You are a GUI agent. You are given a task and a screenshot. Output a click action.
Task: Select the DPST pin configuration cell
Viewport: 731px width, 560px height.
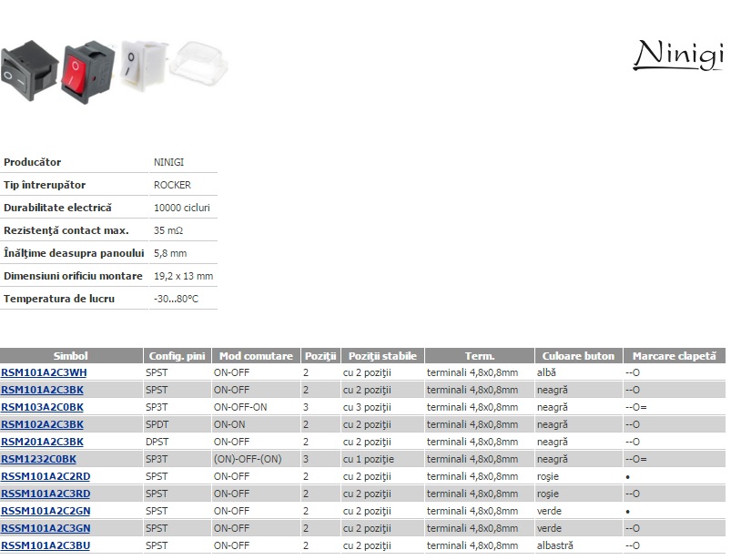click(x=157, y=442)
